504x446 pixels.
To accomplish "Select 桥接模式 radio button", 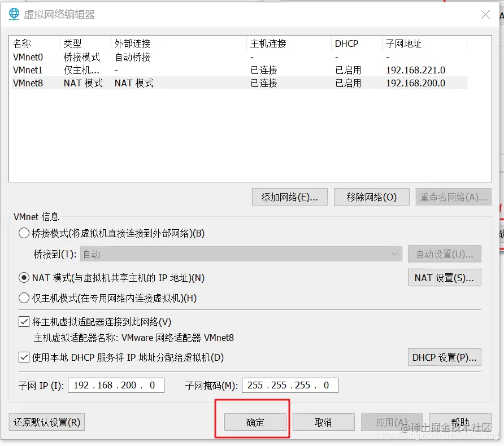I will pos(24,233).
